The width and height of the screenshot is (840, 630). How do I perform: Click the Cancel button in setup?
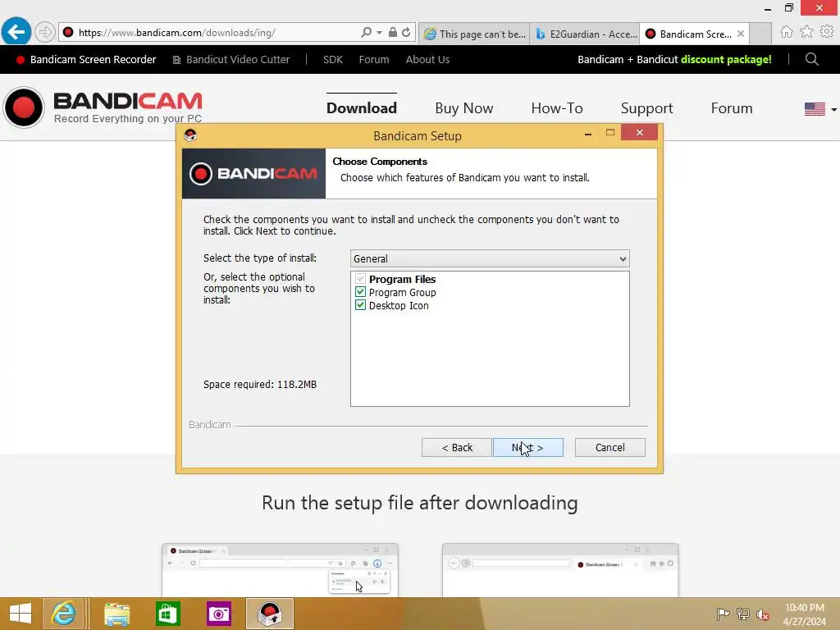coord(609,447)
